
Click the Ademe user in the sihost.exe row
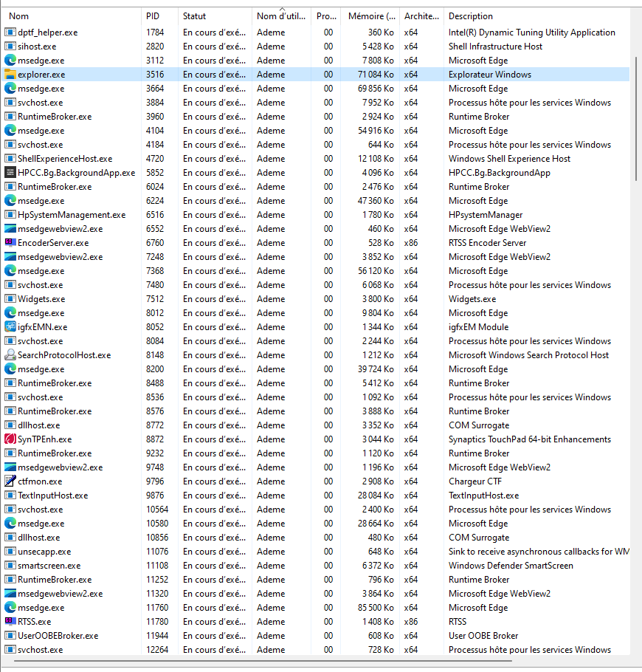tap(271, 47)
